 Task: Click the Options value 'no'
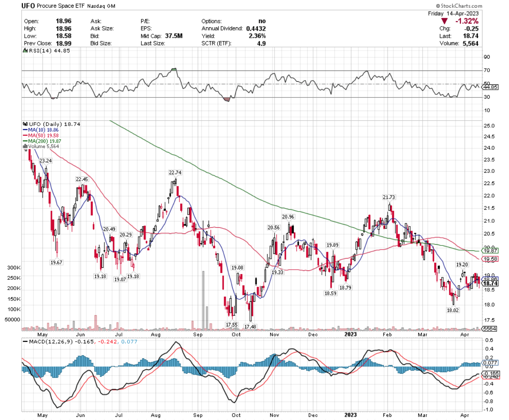pos(262,21)
